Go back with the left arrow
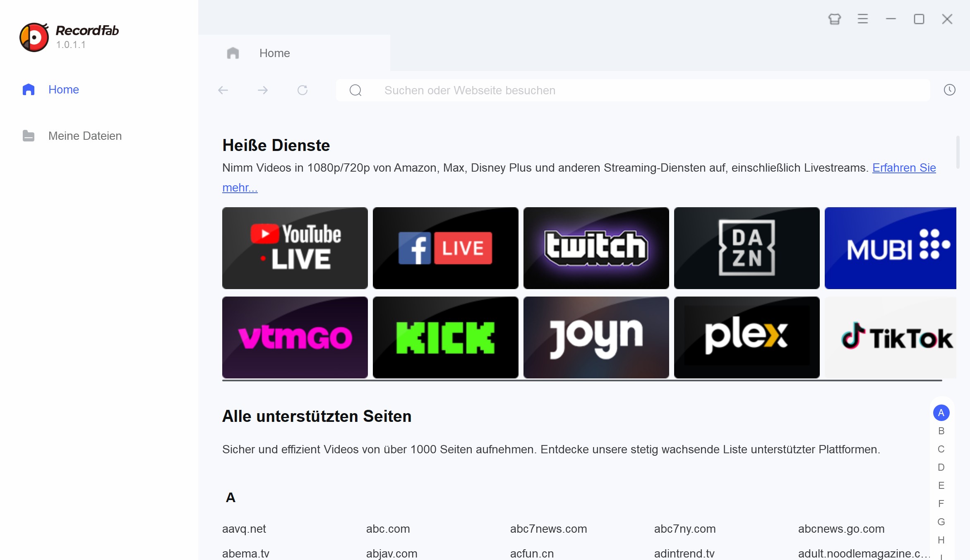The width and height of the screenshot is (970, 560). coord(223,90)
